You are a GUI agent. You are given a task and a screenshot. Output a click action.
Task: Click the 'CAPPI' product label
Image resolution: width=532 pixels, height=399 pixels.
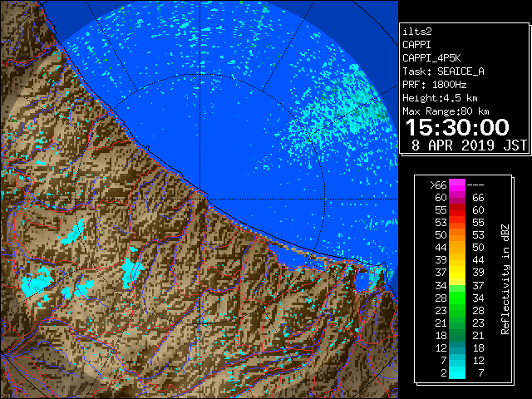click(x=416, y=45)
